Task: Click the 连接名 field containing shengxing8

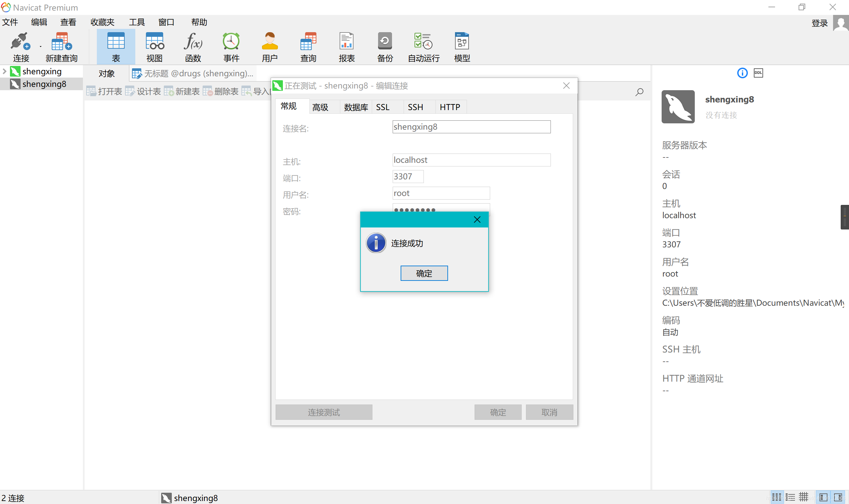Action: [x=471, y=127]
